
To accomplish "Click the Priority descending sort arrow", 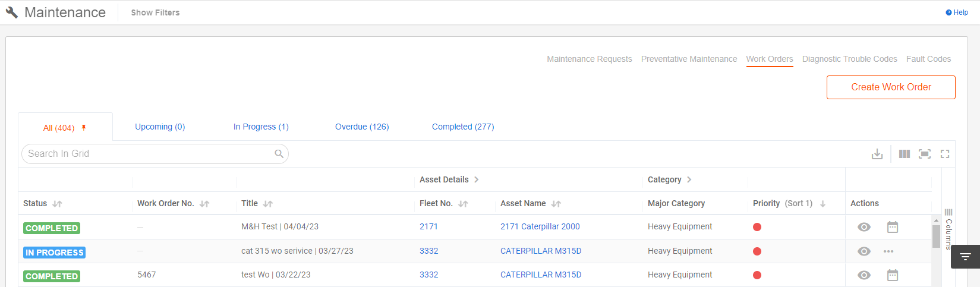I will coord(823,204).
